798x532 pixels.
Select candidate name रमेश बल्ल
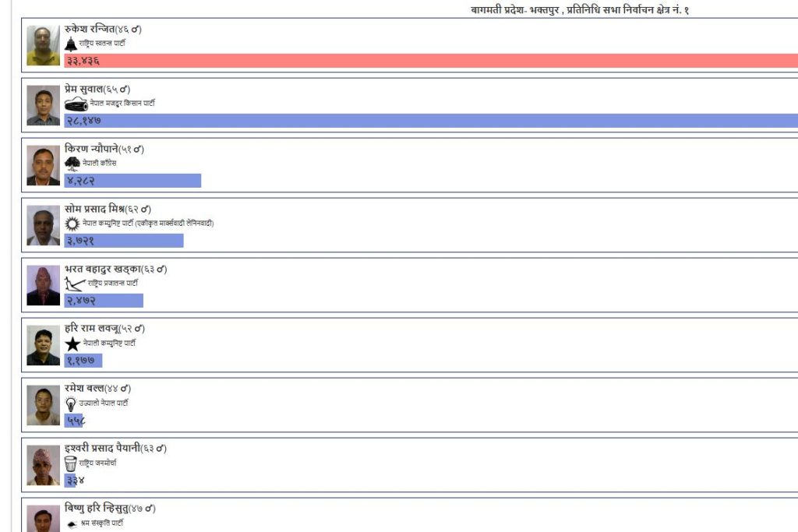point(85,389)
